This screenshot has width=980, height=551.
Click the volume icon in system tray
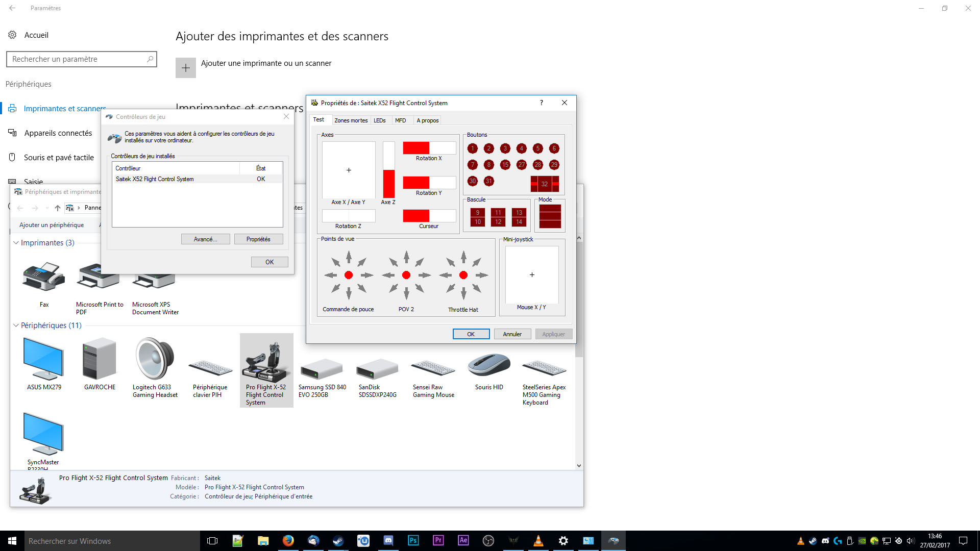(x=911, y=541)
